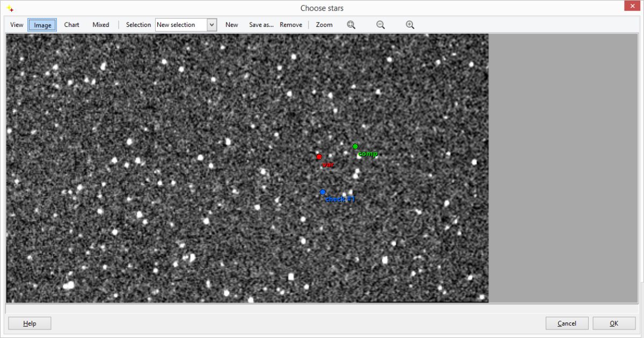Select the blue check #1 star marker
The width and height of the screenshot is (644, 338).
coord(323,192)
